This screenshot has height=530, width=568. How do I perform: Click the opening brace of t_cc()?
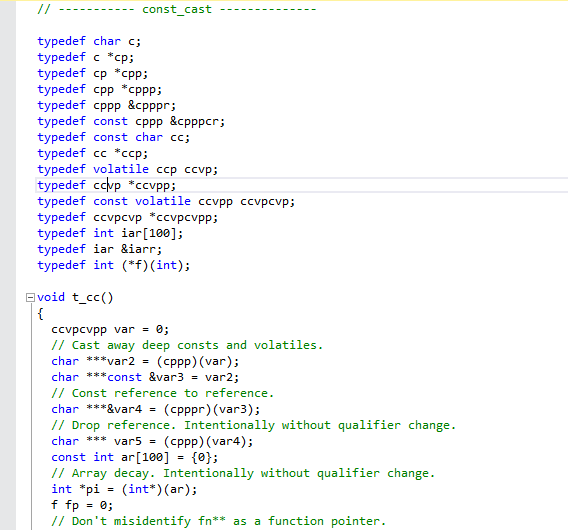coord(41,314)
